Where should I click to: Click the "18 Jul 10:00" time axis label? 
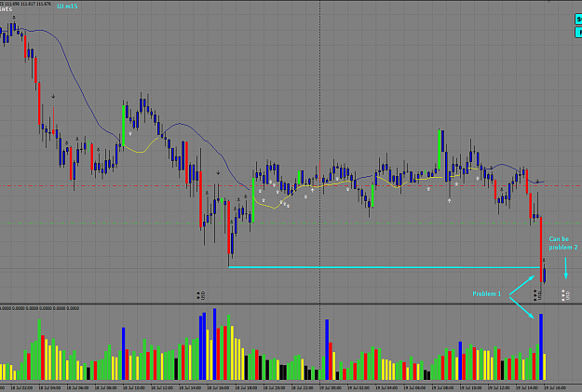(x=133, y=387)
